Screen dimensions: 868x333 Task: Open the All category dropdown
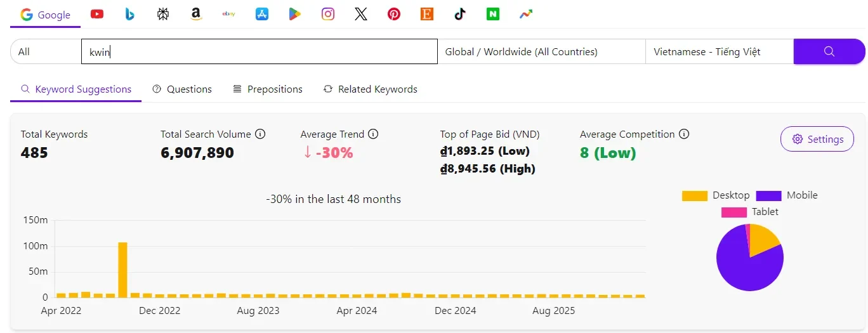[46, 52]
